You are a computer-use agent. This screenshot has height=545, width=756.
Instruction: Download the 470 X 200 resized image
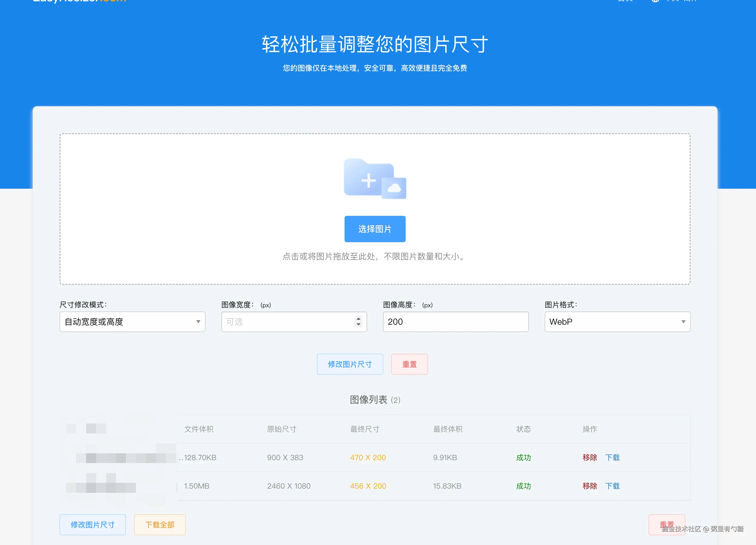[x=612, y=458]
